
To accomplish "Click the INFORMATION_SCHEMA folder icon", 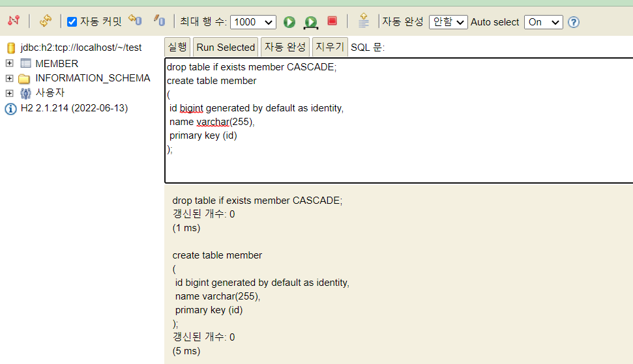I will [24, 79].
